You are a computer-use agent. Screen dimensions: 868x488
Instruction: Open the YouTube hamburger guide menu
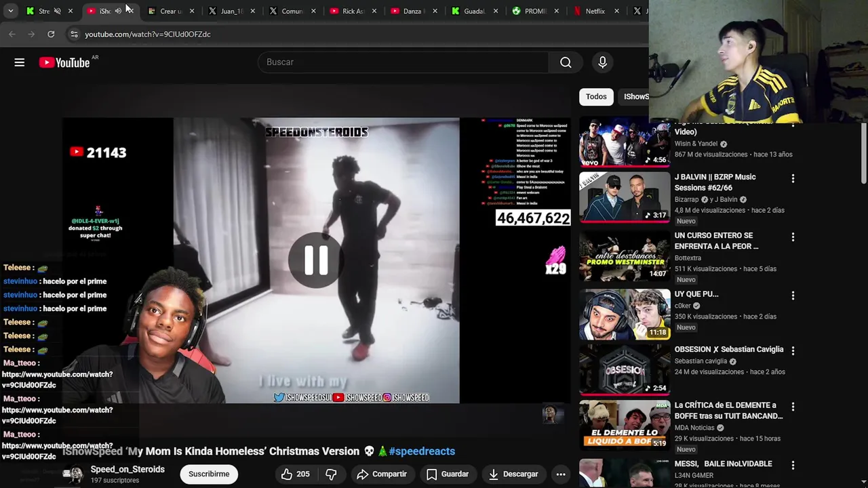(20, 62)
